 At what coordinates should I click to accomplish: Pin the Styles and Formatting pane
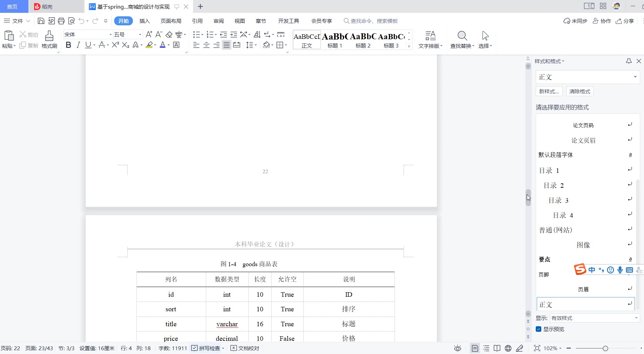pos(629,61)
